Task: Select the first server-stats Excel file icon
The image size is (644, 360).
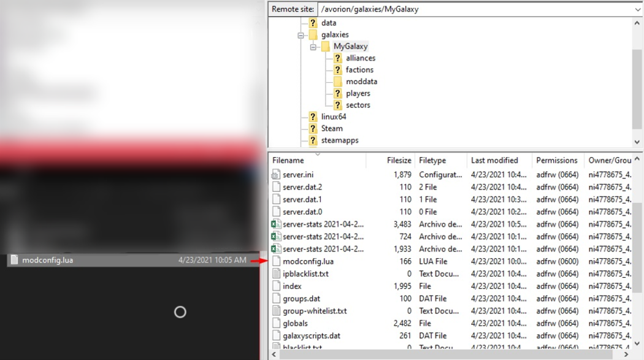Action: 276,224
